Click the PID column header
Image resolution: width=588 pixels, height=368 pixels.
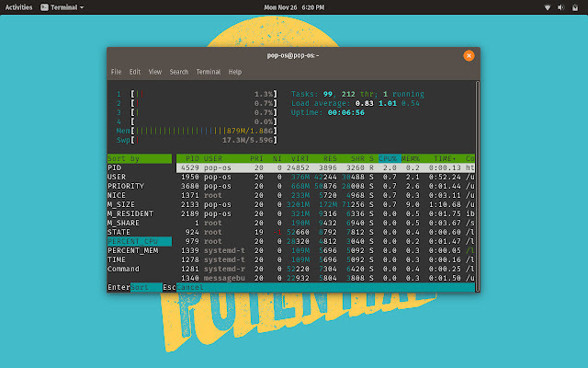192,158
